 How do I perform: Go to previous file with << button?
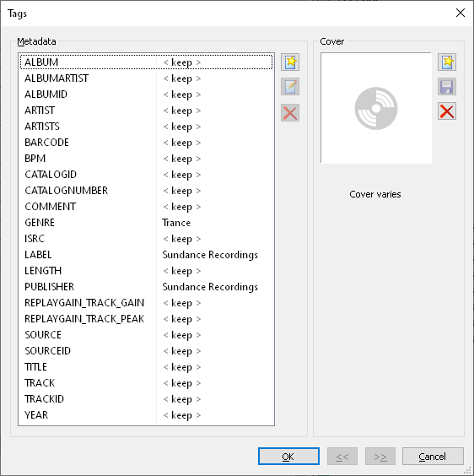(x=342, y=457)
